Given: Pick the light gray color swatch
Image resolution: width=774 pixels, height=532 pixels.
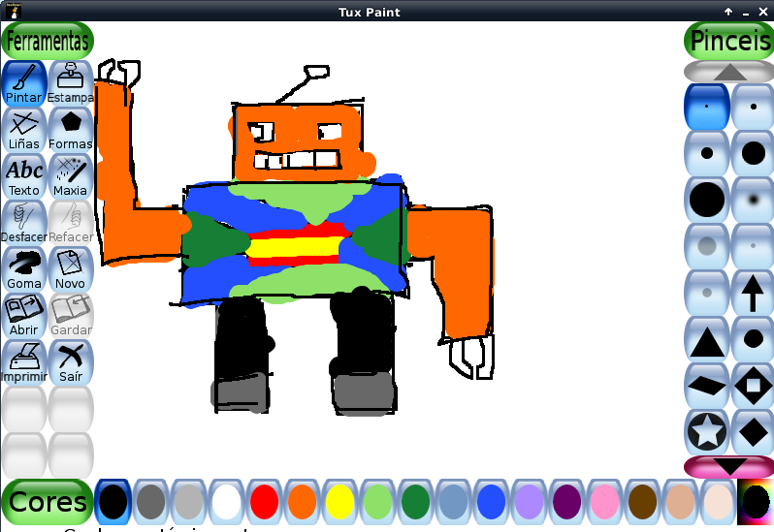Looking at the screenshot, I should [x=188, y=502].
